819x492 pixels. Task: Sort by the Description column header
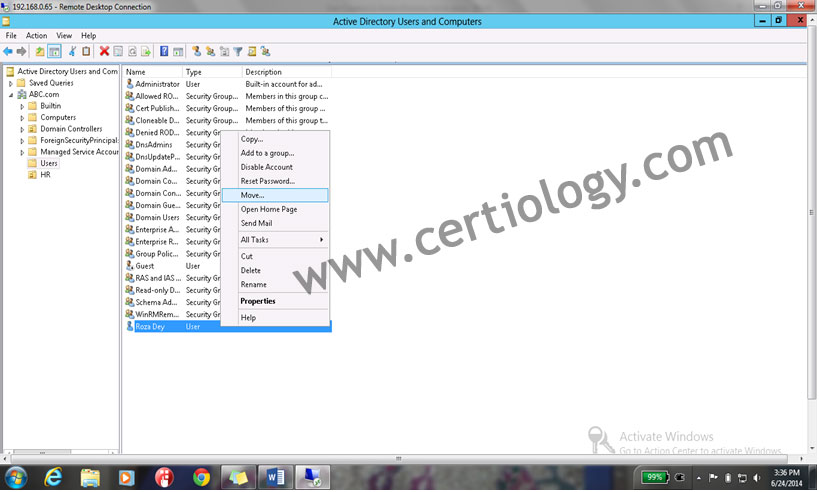tap(286, 72)
